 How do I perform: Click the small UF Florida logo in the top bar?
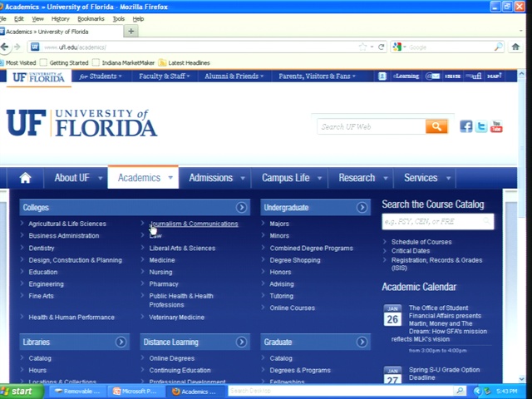[38, 77]
